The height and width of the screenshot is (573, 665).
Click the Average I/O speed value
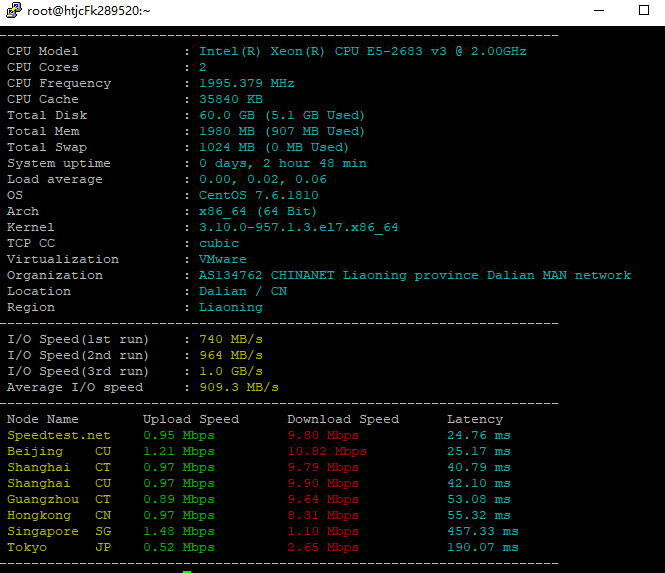(x=239, y=387)
